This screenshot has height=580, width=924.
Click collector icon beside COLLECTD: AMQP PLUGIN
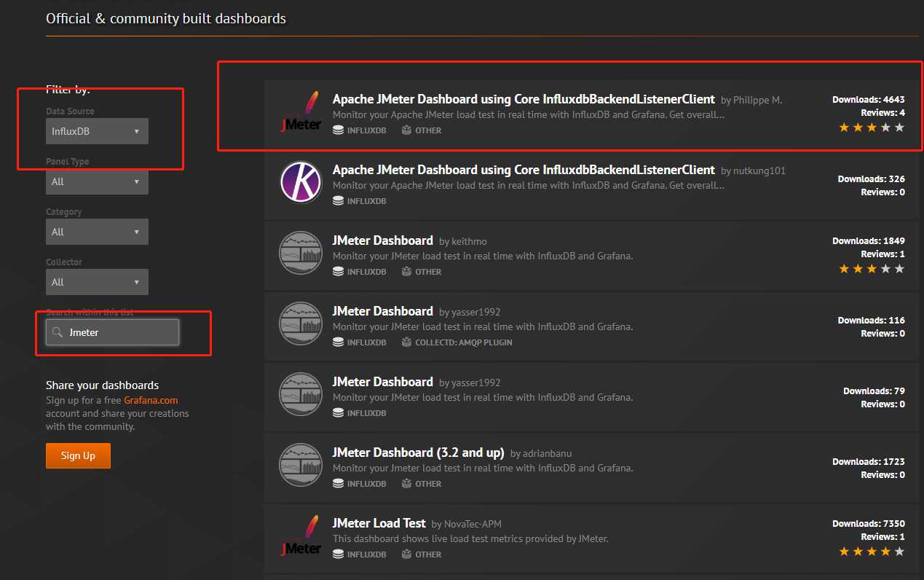(x=406, y=342)
